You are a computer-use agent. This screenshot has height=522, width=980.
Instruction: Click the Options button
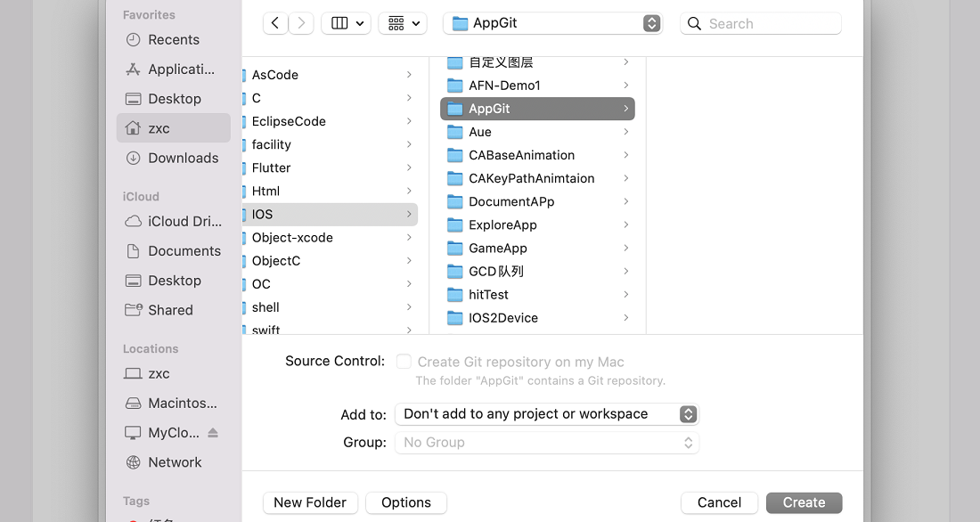(406, 502)
